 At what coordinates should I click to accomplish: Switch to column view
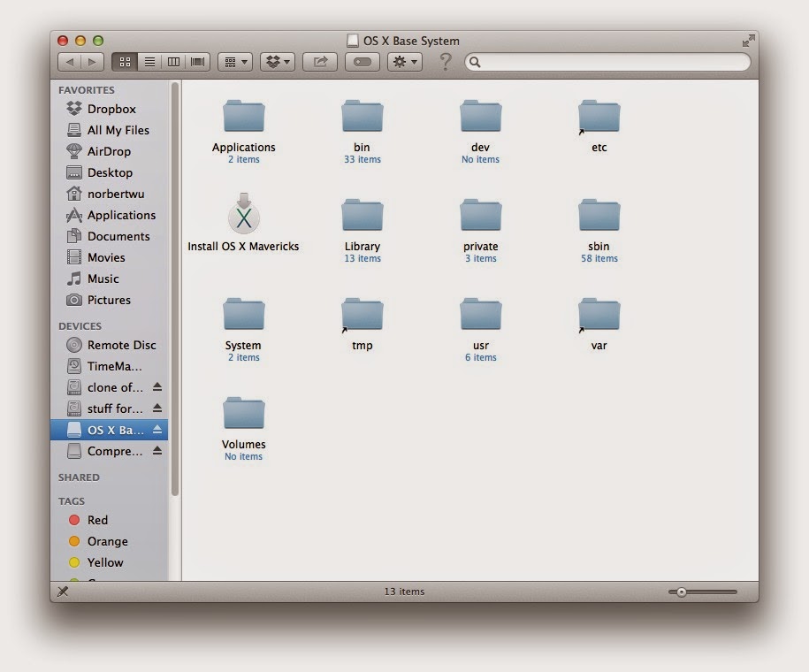(x=173, y=62)
